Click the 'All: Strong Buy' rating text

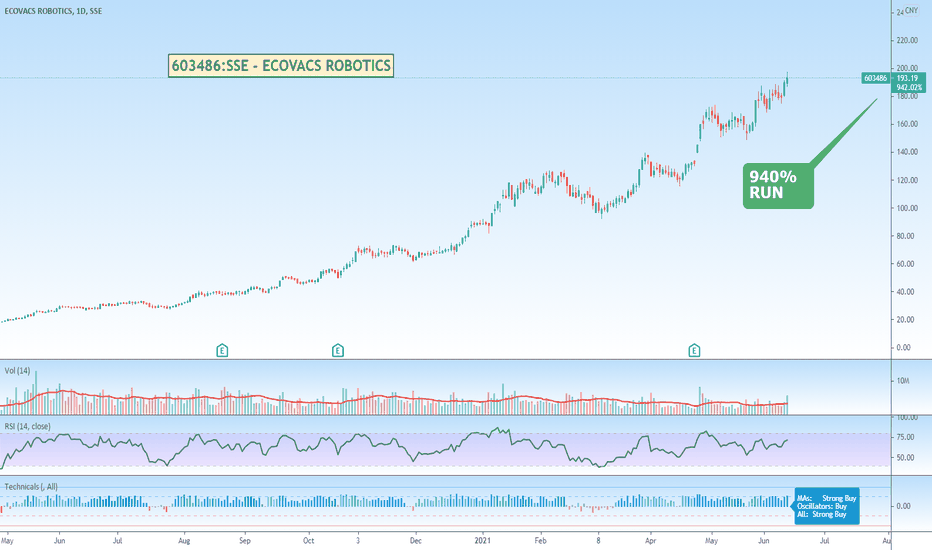[x=821, y=514]
